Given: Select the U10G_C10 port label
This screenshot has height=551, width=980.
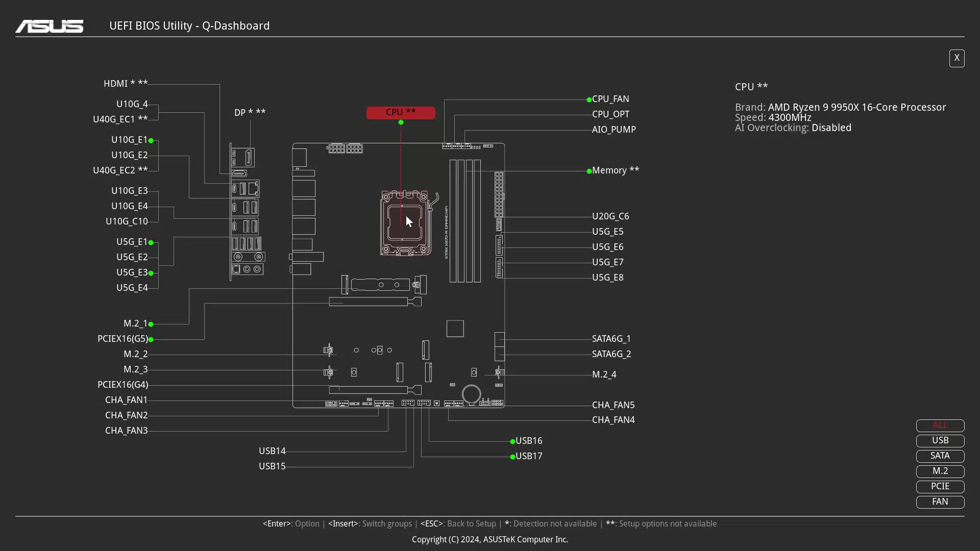Looking at the screenshot, I should pyautogui.click(x=127, y=221).
